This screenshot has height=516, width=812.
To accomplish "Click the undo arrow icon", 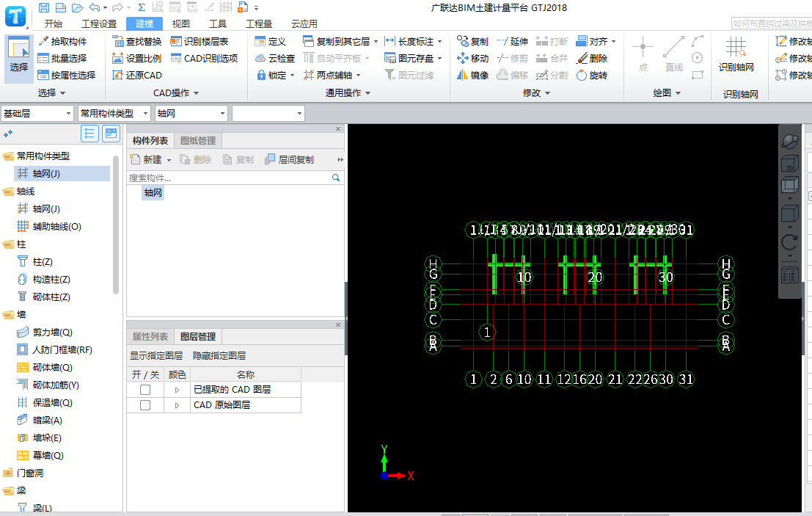I will (x=94, y=8).
